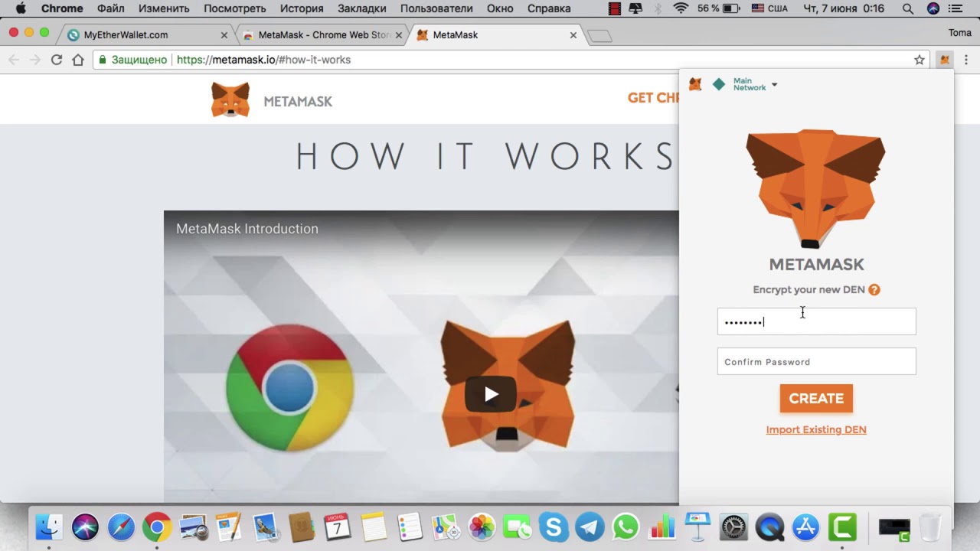Open FaceTime from the dock

pos(518,527)
